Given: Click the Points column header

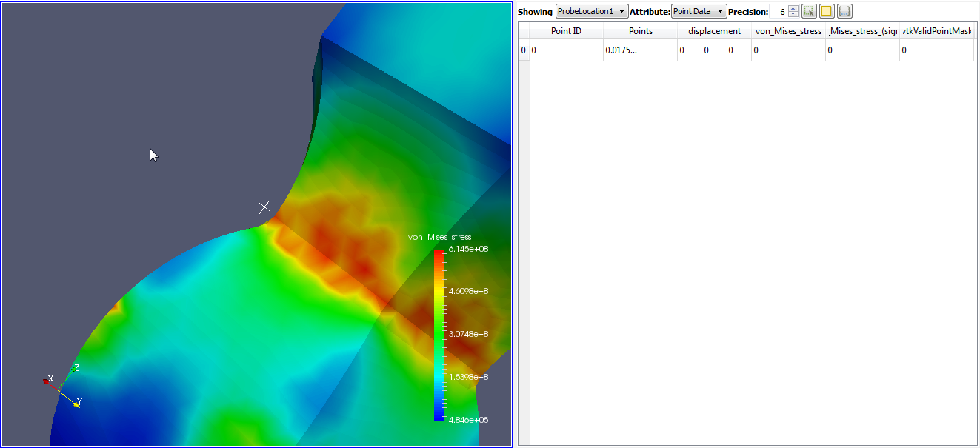Looking at the screenshot, I should point(640,31).
